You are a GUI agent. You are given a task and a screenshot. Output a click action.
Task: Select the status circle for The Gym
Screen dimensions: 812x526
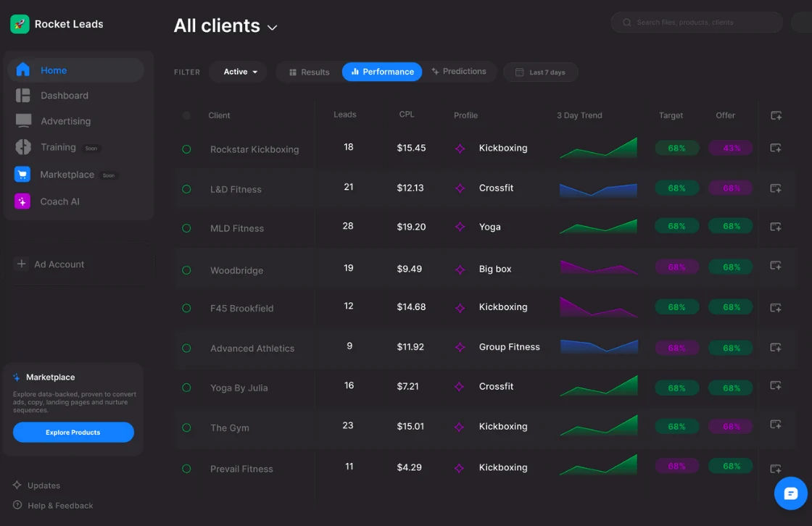tap(186, 427)
